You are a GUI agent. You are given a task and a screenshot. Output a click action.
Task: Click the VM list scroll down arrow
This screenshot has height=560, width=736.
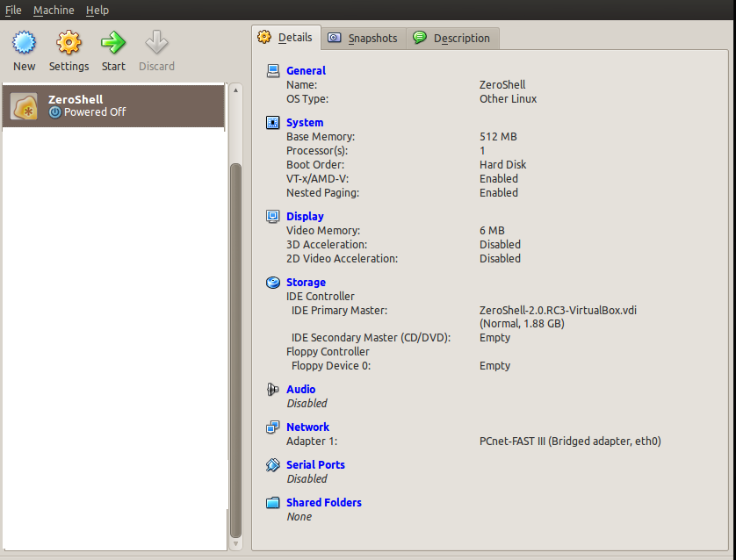[235, 544]
